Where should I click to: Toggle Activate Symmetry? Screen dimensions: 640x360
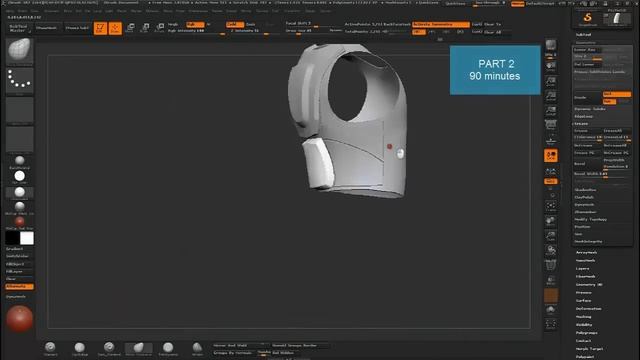point(441,24)
